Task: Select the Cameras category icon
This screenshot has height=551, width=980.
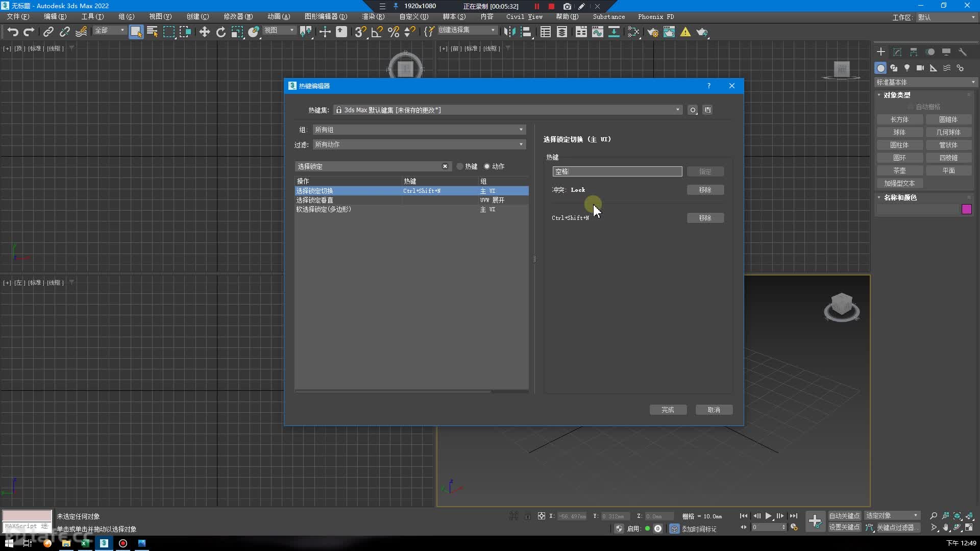Action: tap(920, 68)
